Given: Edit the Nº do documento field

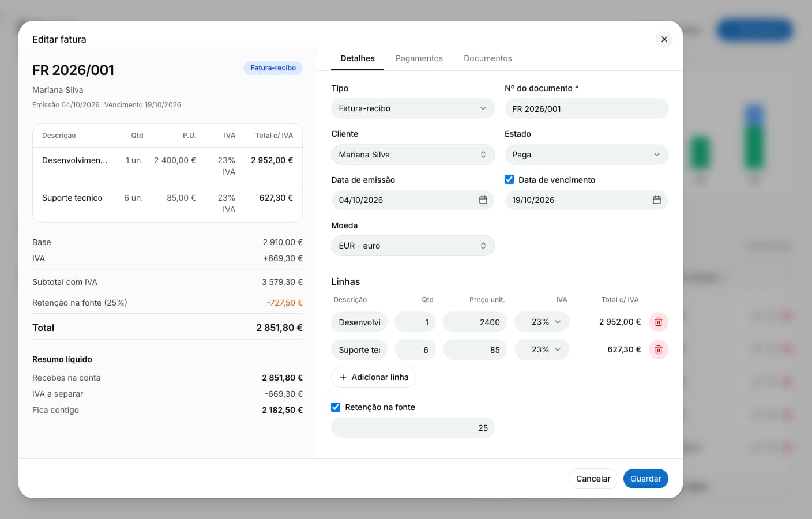Looking at the screenshot, I should (587, 108).
